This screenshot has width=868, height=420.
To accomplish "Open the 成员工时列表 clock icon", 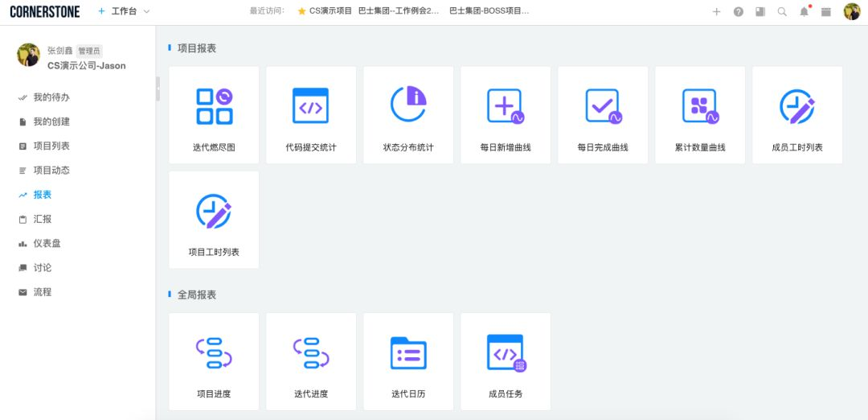I will click(x=797, y=106).
